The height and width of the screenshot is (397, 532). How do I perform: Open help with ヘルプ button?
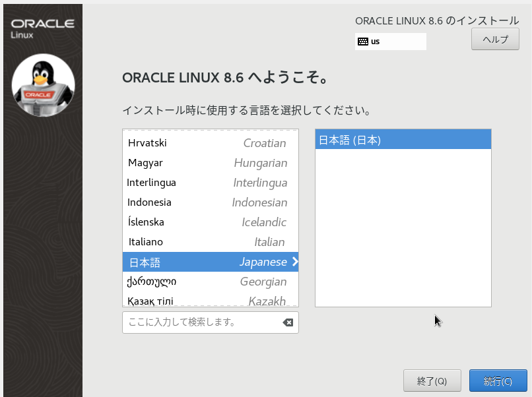[x=495, y=40]
